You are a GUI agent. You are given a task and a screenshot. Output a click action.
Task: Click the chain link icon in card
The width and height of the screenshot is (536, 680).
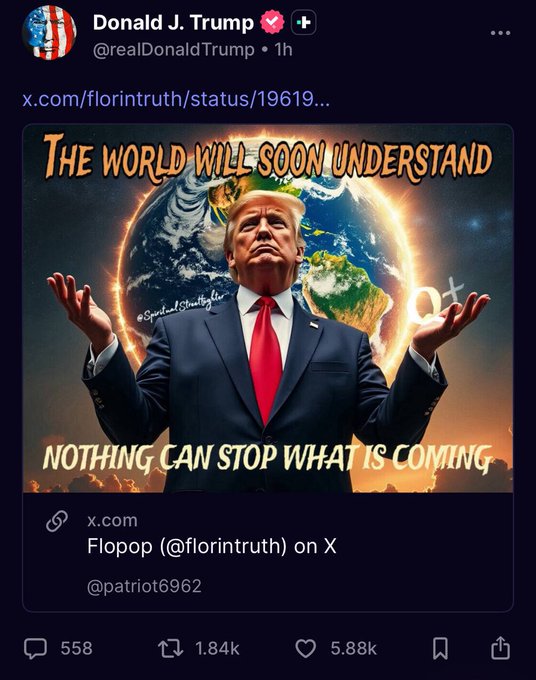click(x=57, y=521)
